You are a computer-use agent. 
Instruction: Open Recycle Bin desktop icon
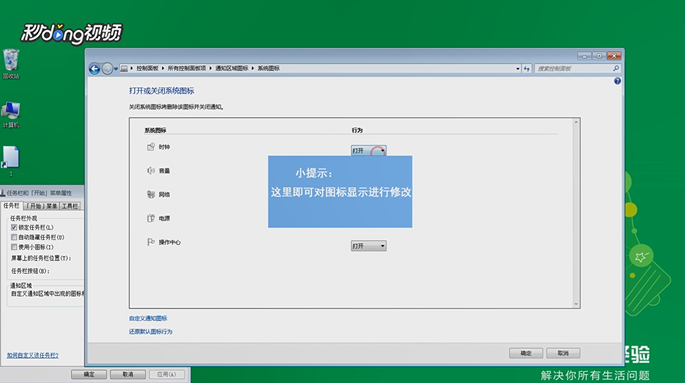tap(11, 64)
